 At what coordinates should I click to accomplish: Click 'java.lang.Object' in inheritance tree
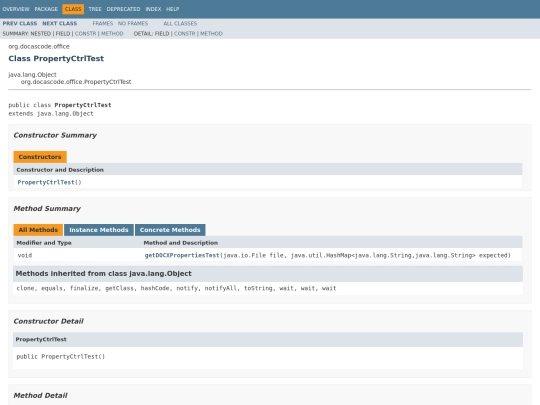point(32,74)
